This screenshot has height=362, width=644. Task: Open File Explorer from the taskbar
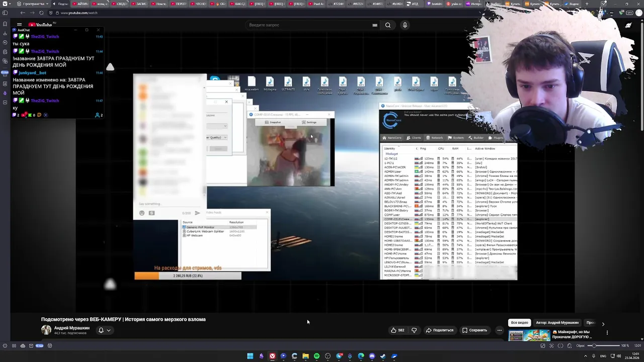point(305,356)
